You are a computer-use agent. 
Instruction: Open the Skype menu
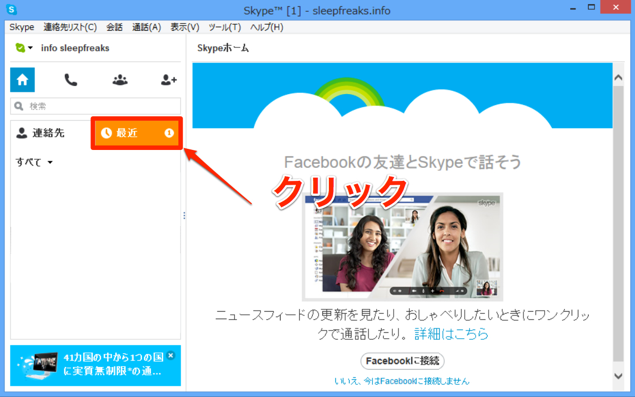point(21,27)
